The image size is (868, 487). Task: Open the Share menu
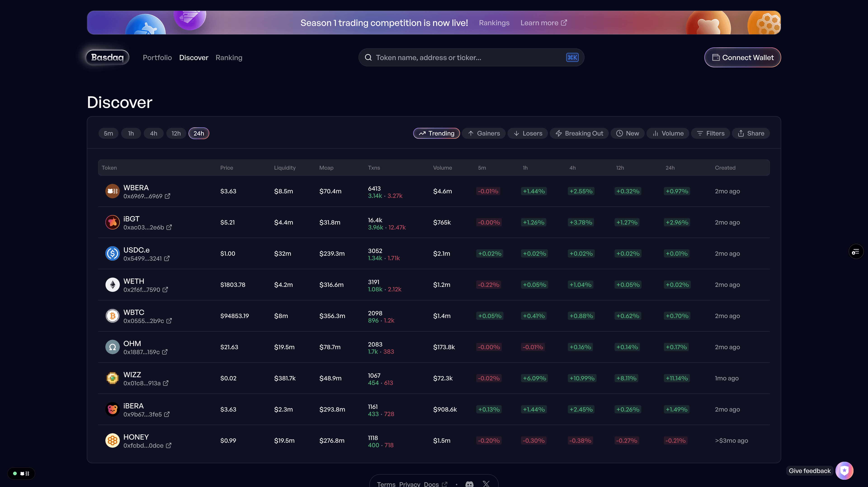pyautogui.click(x=751, y=133)
